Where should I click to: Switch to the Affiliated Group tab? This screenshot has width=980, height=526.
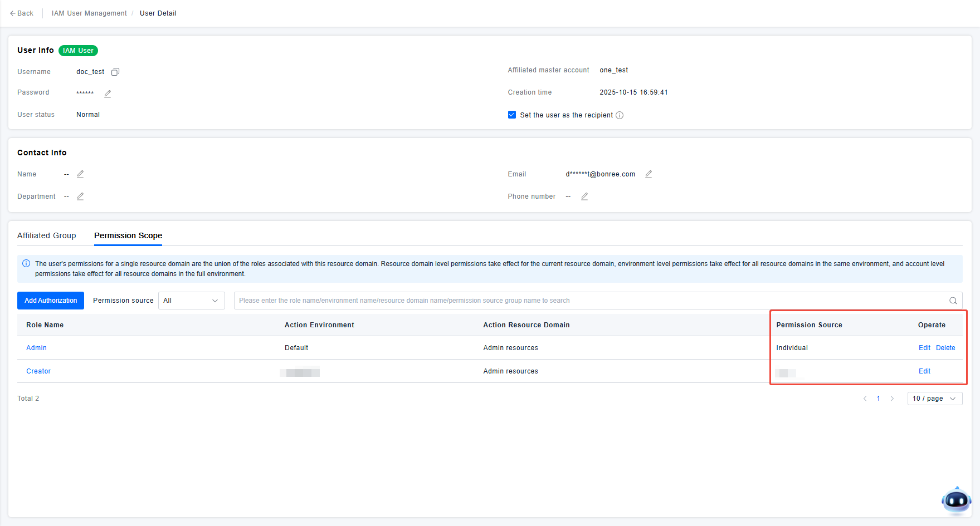[47, 235]
